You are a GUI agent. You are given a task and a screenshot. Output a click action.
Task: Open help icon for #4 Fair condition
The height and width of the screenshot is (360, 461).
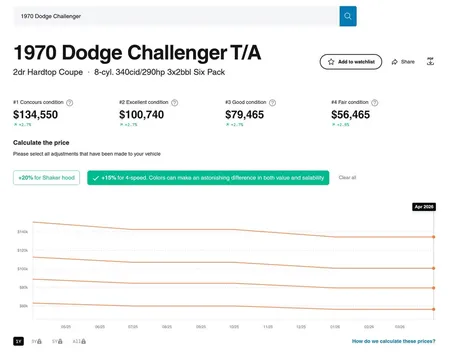375,103
